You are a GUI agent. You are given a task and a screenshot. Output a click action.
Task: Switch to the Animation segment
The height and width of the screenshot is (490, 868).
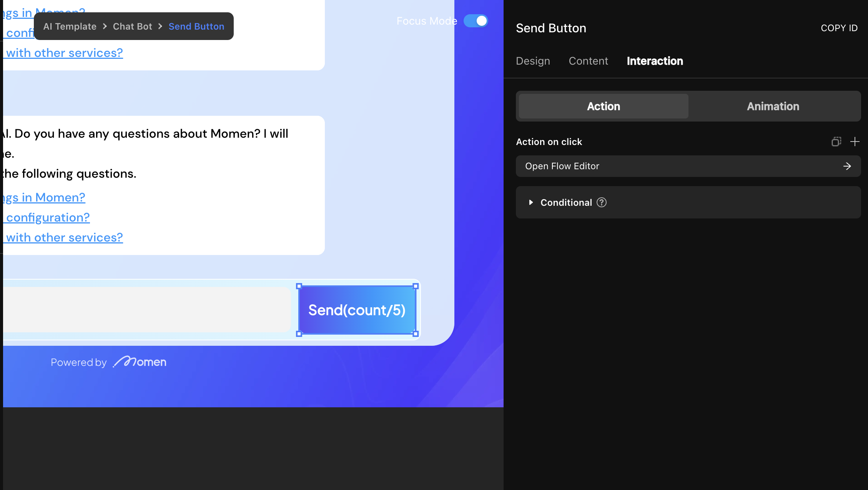[773, 106]
